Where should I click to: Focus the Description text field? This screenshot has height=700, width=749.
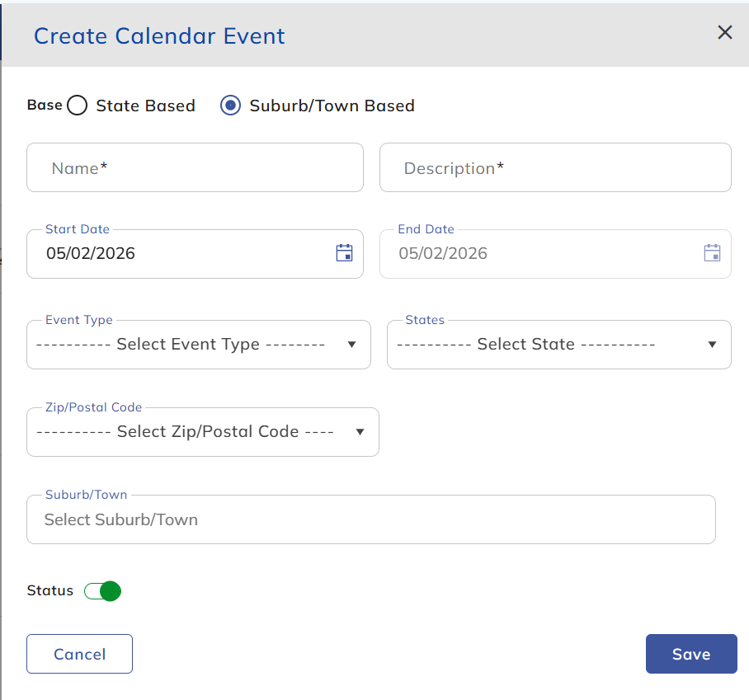click(554, 168)
